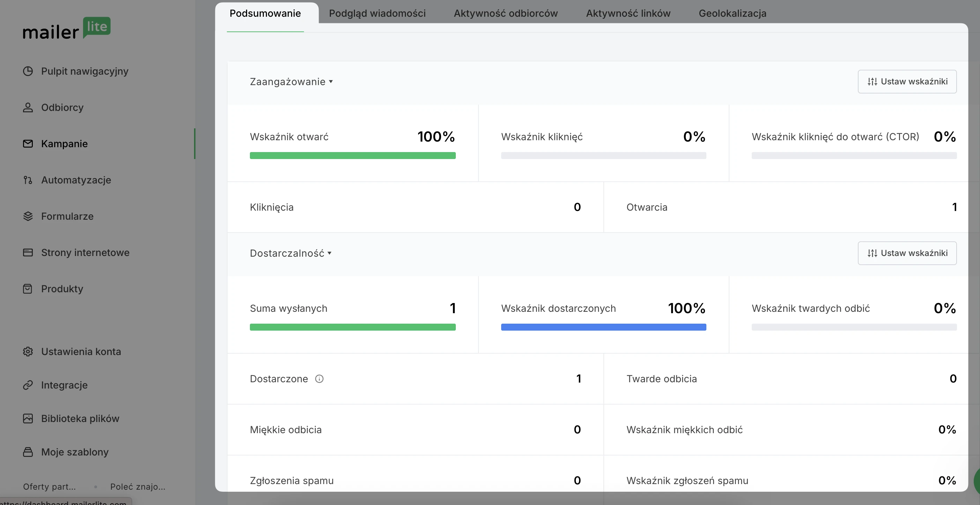Click the Strony internetowe browser icon
Screen dimensions: 980x505
point(28,252)
